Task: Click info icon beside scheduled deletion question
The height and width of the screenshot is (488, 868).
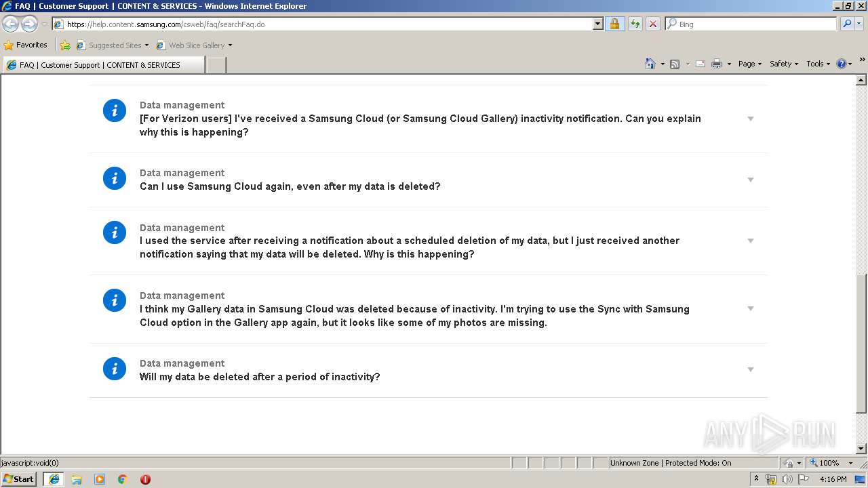Action: tap(115, 232)
